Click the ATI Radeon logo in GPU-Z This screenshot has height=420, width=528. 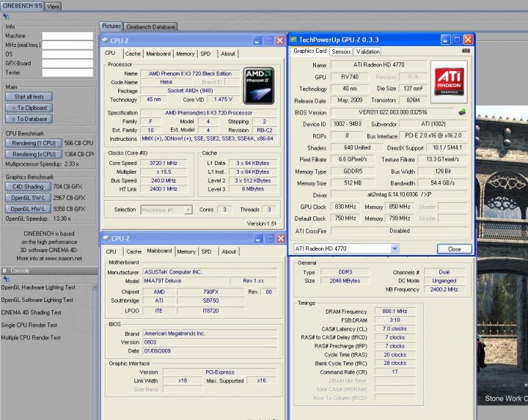tap(448, 79)
